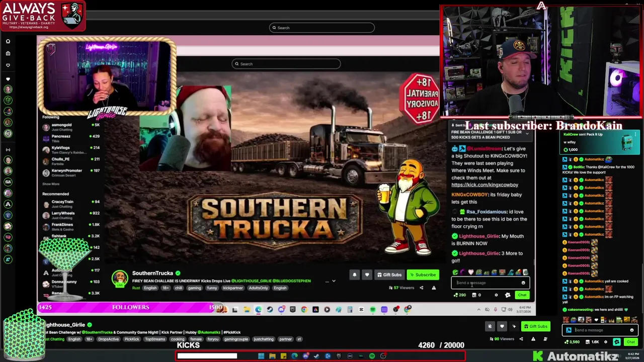This screenshot has width=644, height=362.
Task: Open LarryWheels in the Recommended list
Action: [71, 215]
